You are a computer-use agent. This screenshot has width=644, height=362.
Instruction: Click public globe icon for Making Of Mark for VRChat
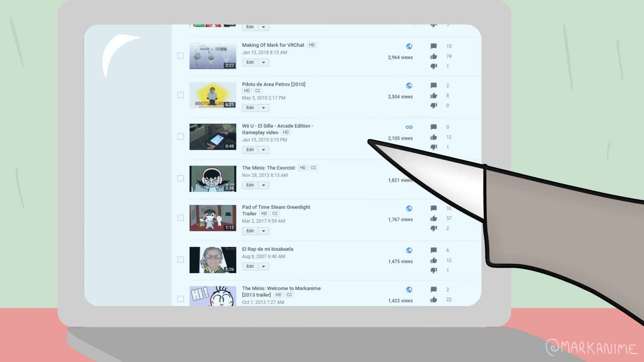(x=409, y=46)
